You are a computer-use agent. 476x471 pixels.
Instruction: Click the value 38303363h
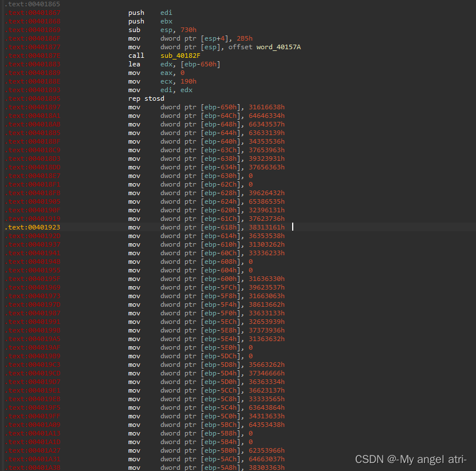[x=267, y=468]
